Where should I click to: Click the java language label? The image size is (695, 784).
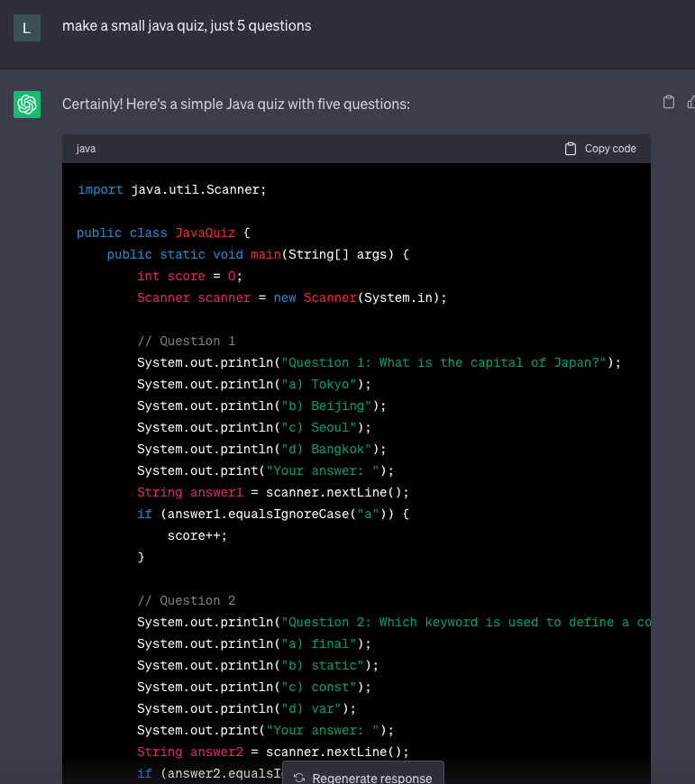click(86, 149)
